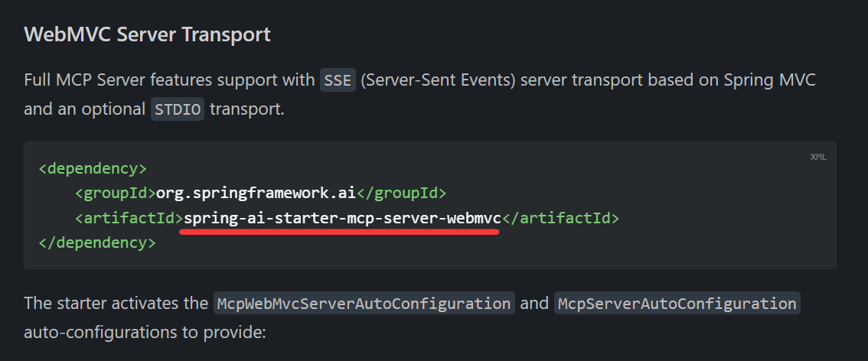Click the words 'Full MCP Server features'
The width and height of the screenshot is (868, 361).
pos(118,80)
